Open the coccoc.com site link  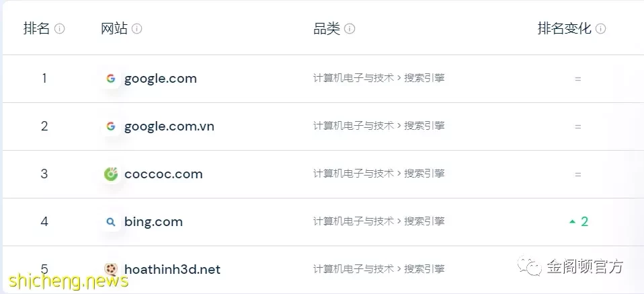[x=163, y=174]
